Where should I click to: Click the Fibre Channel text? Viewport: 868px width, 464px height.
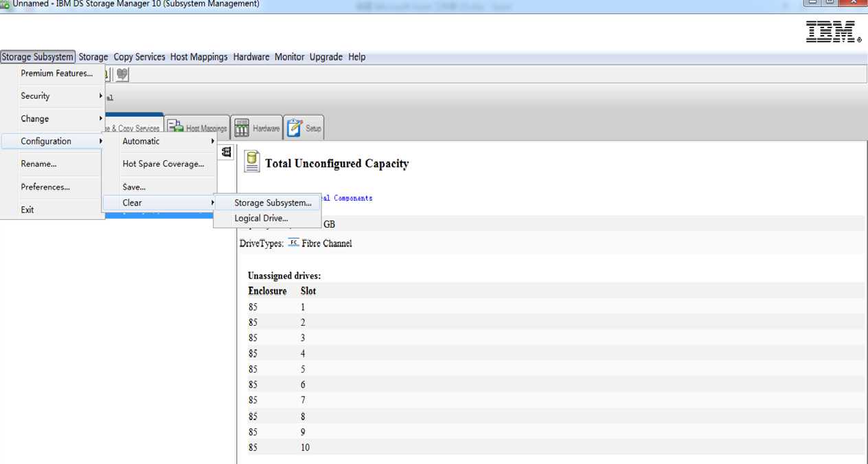coord(327,243)
